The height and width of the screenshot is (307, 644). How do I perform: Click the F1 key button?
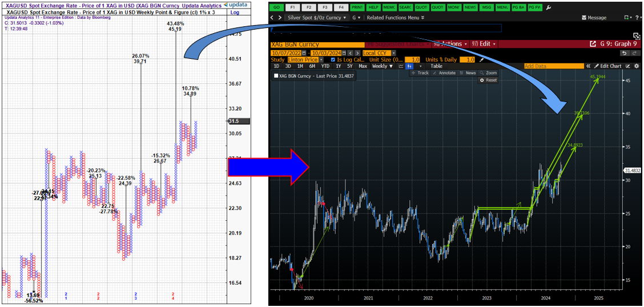point(292,7)
